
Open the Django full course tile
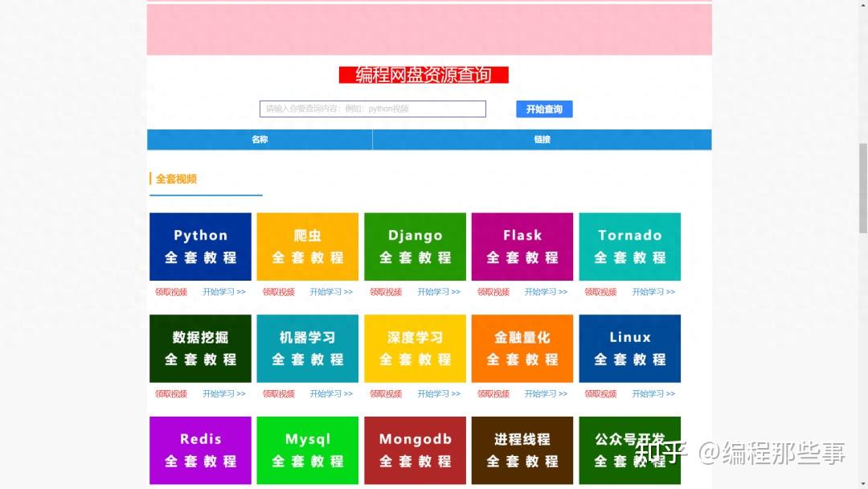point(415,246)
